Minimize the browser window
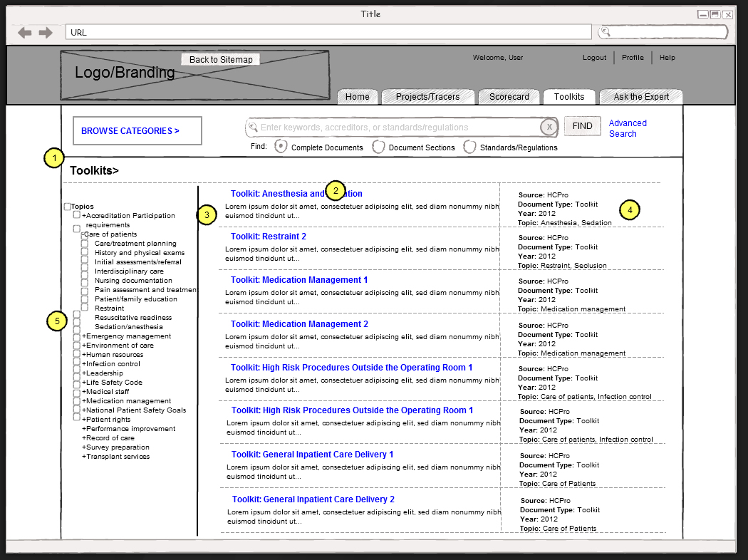The width and height of the screenshot is (748, 560). (x=702, y=14)
